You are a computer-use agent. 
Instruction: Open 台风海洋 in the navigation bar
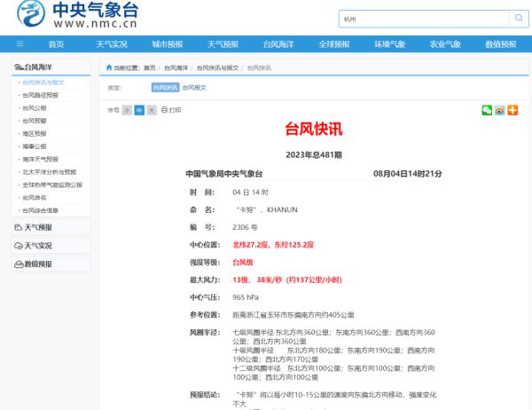click(278, 44)
